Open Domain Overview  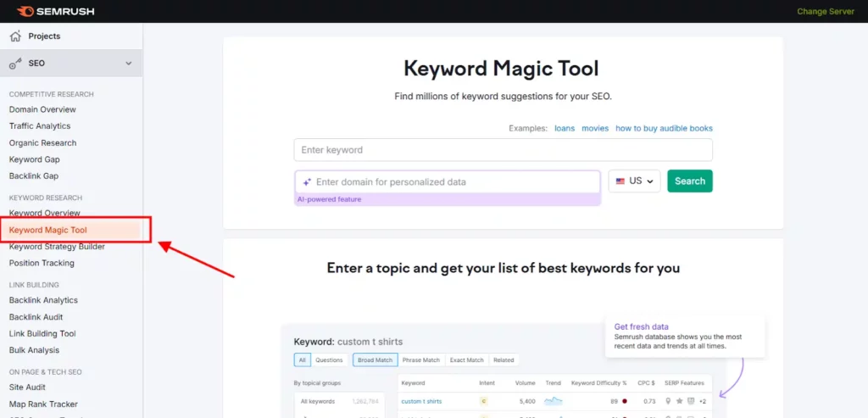pos(42,109)
